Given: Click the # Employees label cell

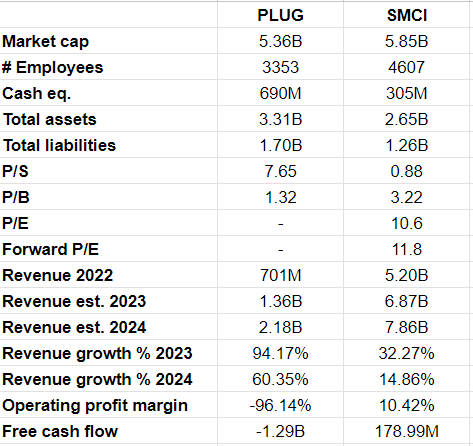Looking at the screenshot, I should click(109, 67).
